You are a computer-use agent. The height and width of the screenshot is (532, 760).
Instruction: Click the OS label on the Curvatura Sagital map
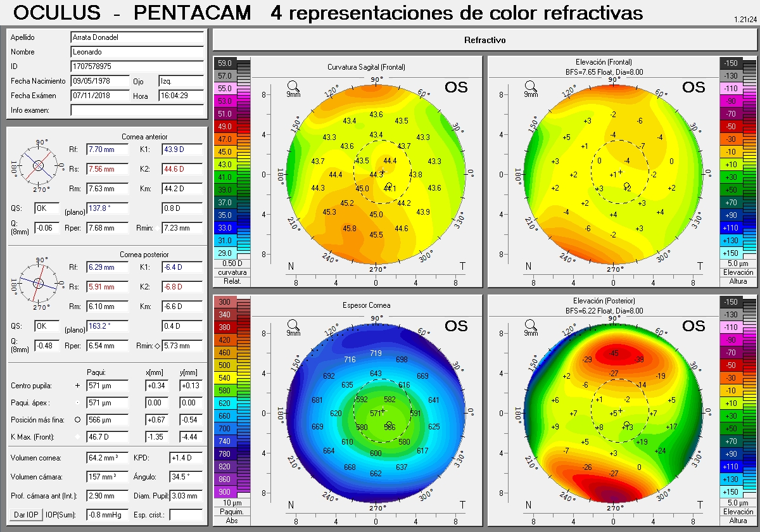(456, 87)
